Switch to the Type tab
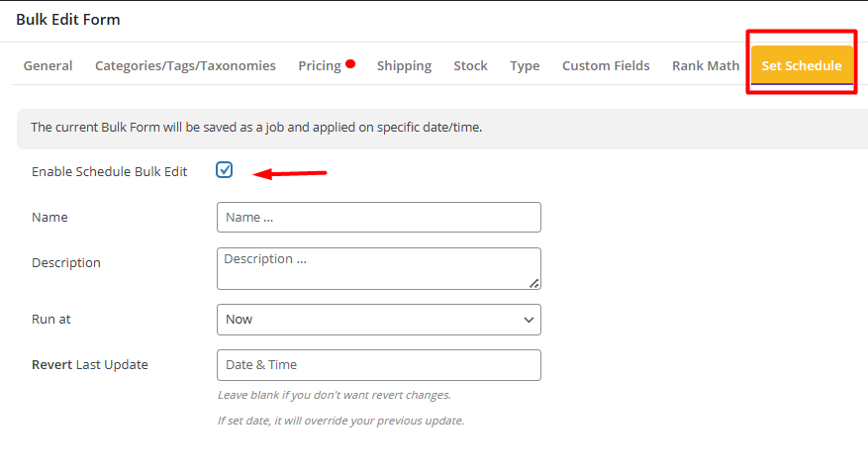This screenshot has width=868, height=473. (x=525, y=66)
